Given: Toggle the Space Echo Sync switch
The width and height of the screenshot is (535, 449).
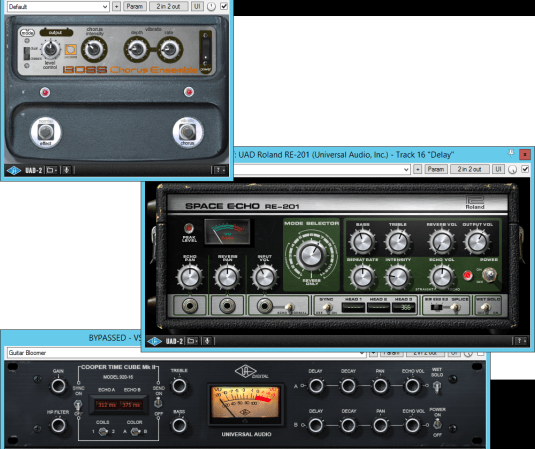Looking at the screenshot, I should pos(328,308).
